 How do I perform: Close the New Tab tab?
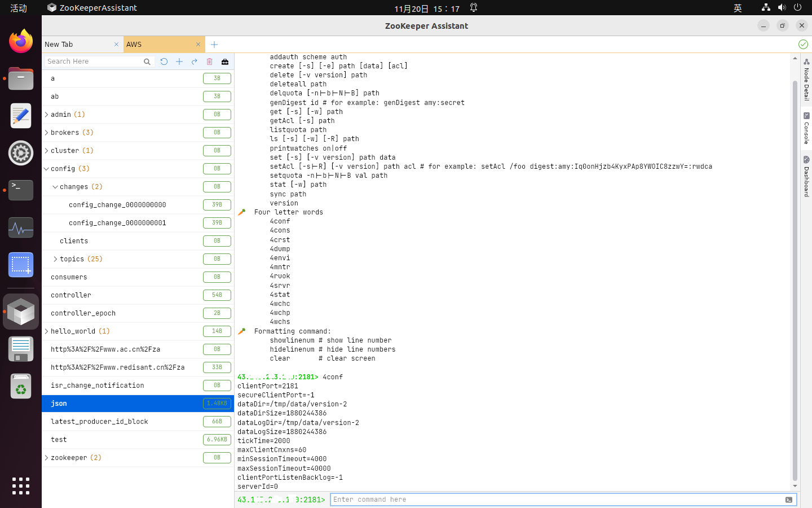tap(117, 45)
